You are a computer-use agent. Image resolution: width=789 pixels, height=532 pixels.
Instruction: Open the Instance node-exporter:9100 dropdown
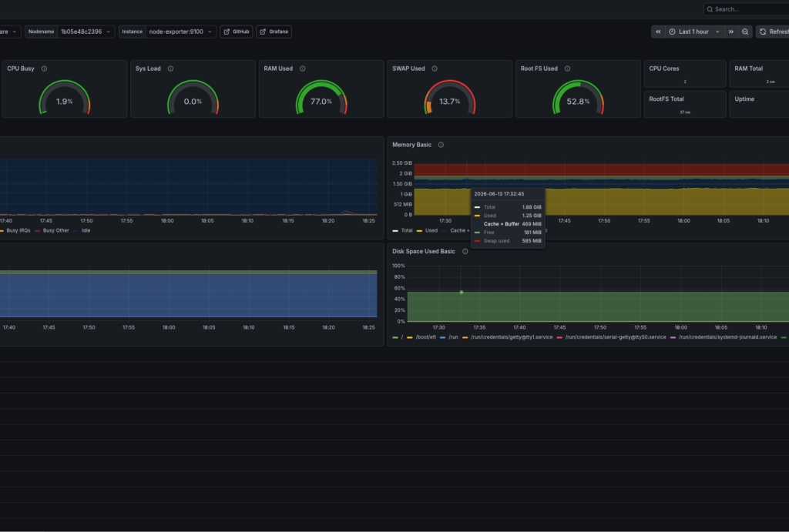181,32
